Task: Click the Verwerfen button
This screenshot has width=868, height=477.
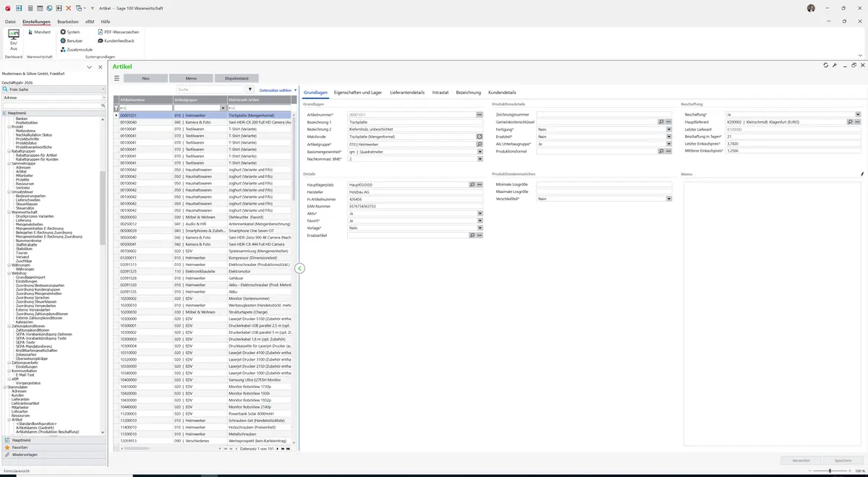Action: [x=801, y=460]
